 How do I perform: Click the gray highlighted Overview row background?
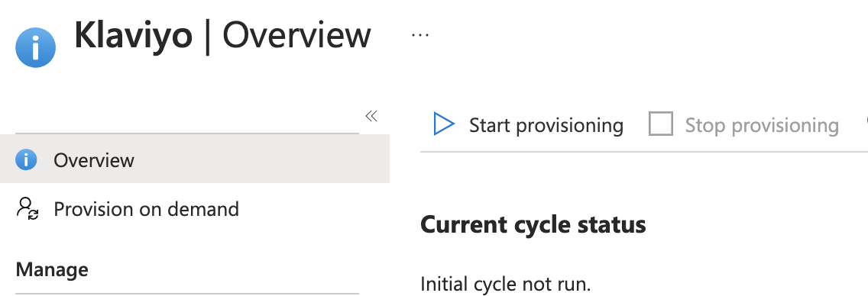click(195, 159)
